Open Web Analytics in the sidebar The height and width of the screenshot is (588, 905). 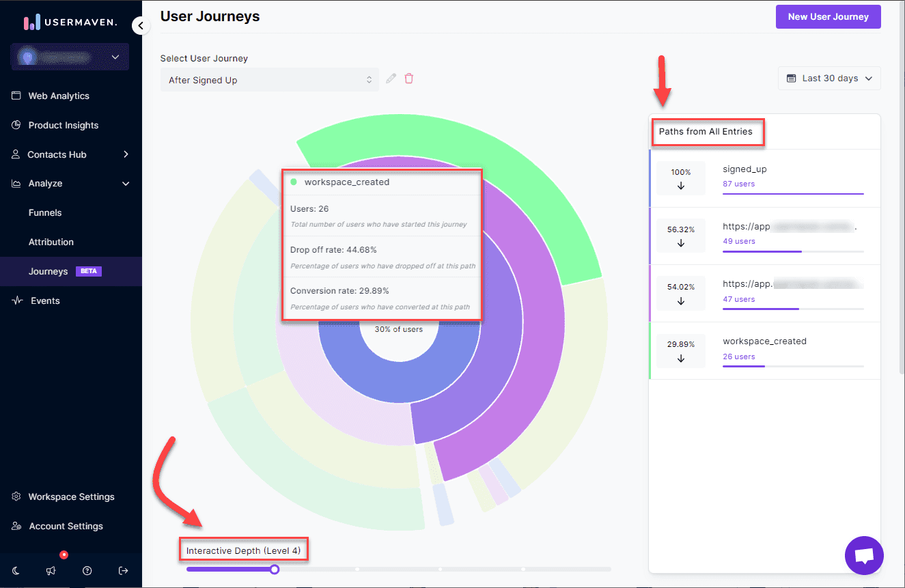click(x=58, y=96)
